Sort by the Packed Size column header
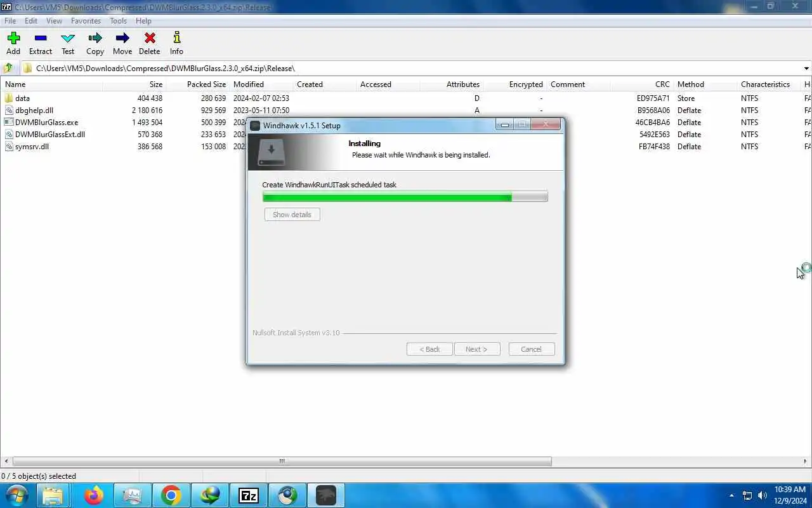812x508 pixels. click(x=197, y=84)
